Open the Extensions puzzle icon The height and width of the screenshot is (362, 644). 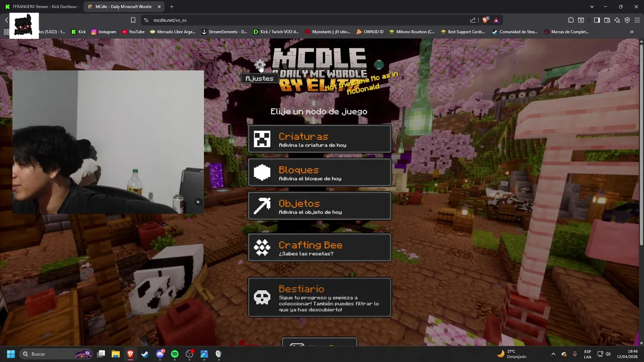click(x=571, y=20)
